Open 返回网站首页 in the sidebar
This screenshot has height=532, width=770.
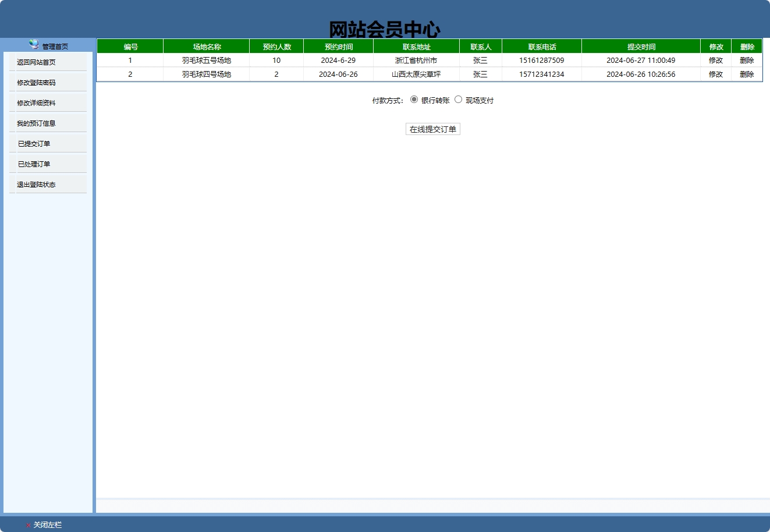pyautogui.click(x=36, y=62)
